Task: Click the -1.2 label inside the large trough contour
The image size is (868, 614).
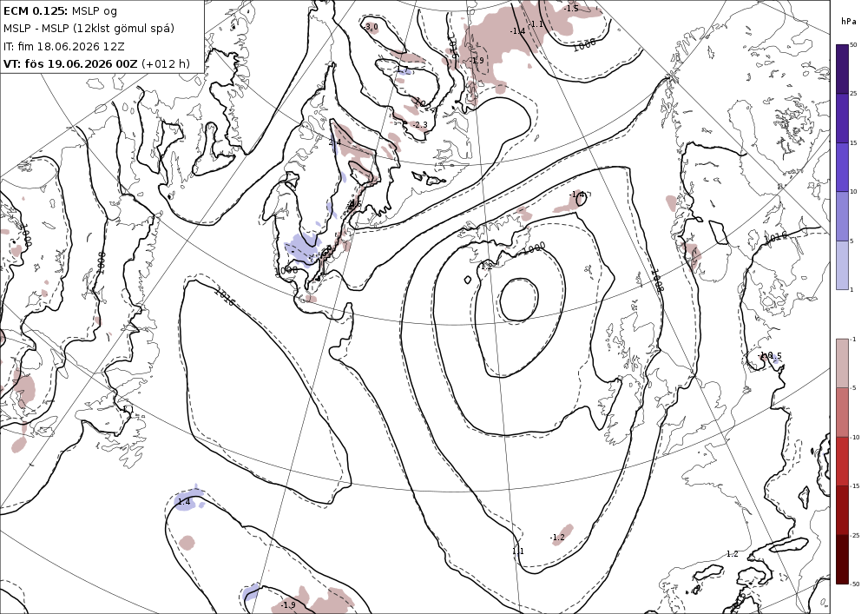Action: tap(557, 537)
